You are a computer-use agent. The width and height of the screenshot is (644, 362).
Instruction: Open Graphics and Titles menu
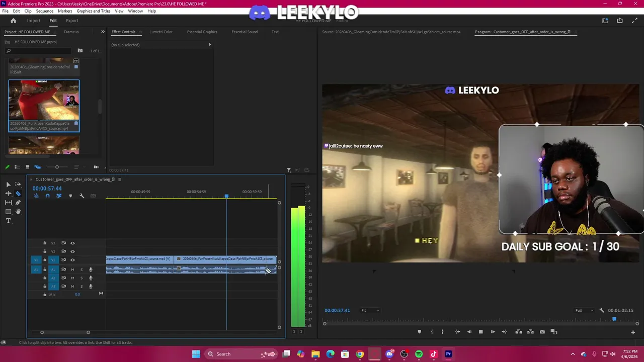tap(94, 11)
